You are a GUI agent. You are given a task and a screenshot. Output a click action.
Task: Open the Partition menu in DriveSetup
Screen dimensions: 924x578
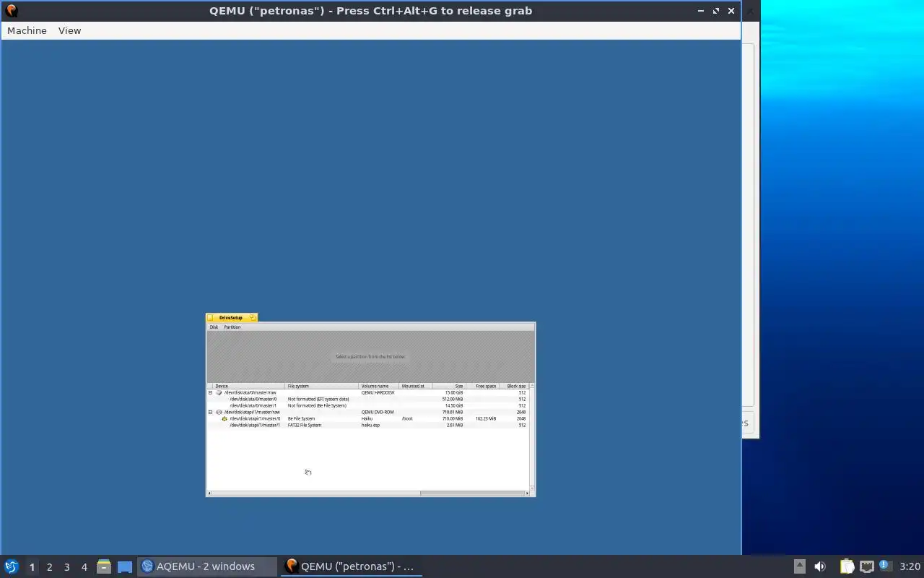click(232, 327)
